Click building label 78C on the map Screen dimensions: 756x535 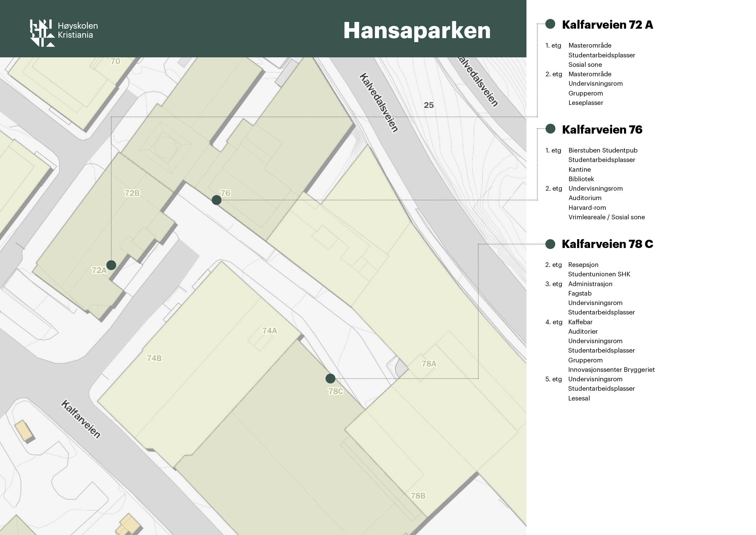pos(336,391)
